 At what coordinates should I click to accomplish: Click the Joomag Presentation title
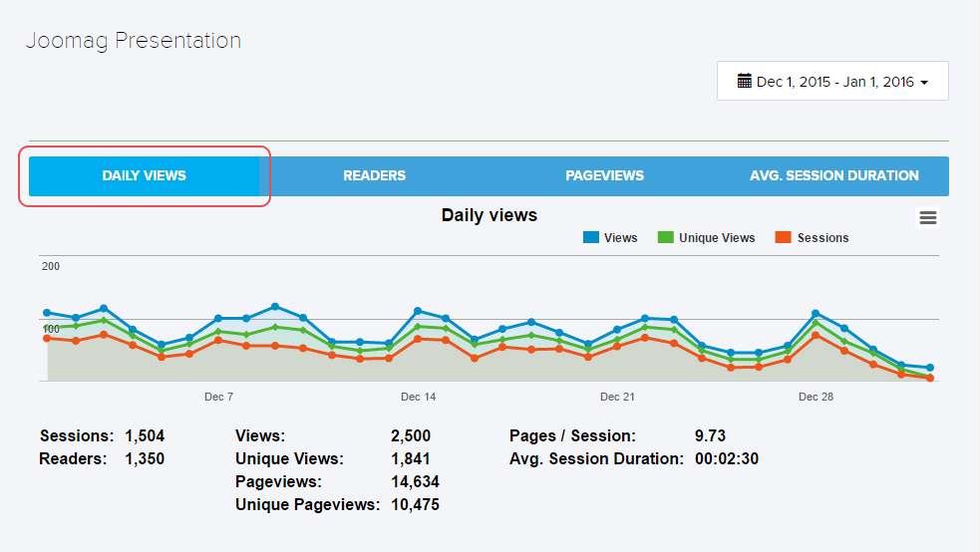tap(133, 41)
